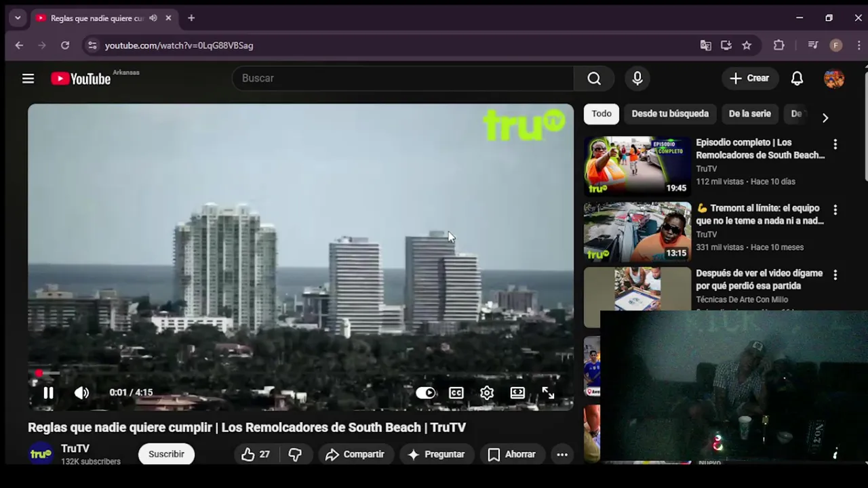Seek on the video progress bar
The height and width of the screenshot is (488, 868).
[300, 373]
